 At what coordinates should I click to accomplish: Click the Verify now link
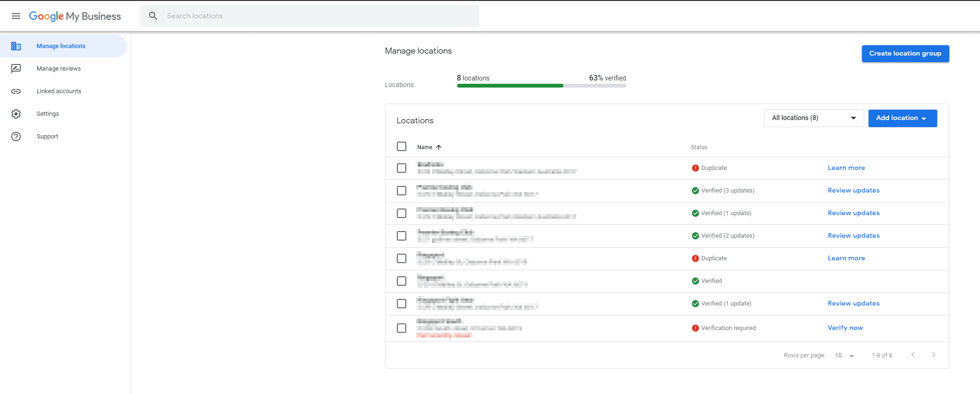pyautogui.click(x=845, y=328)
